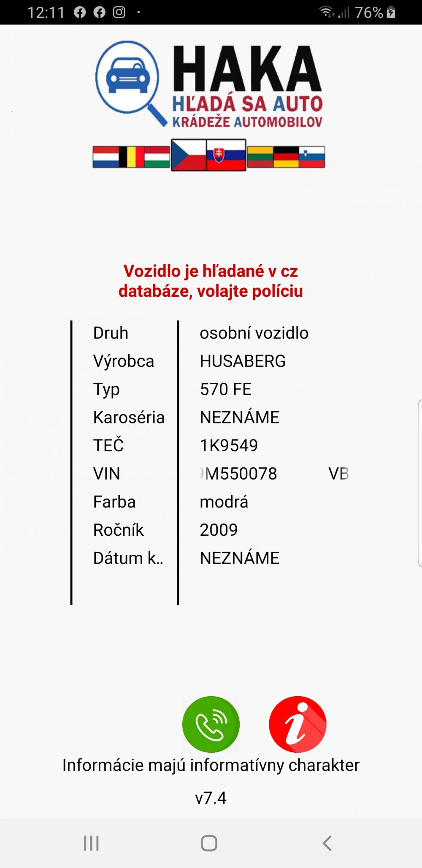Select the German flag

[x=286, y=157]
